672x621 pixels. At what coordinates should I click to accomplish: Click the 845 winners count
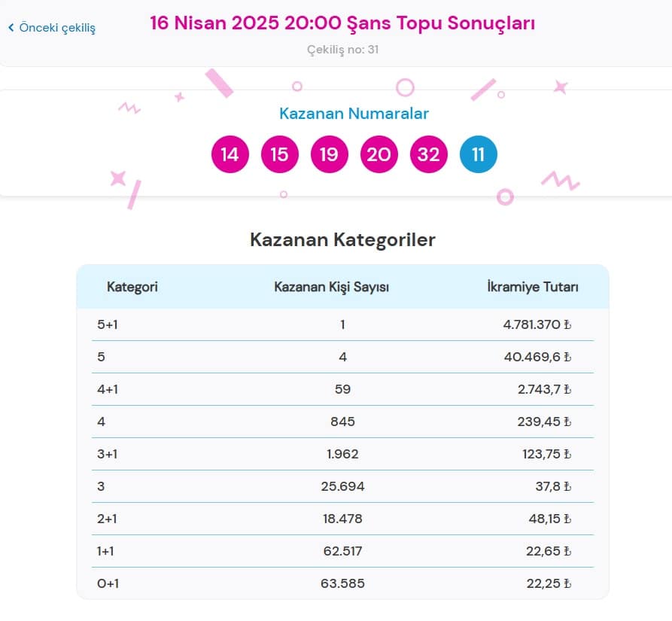[x=342, y=422]
